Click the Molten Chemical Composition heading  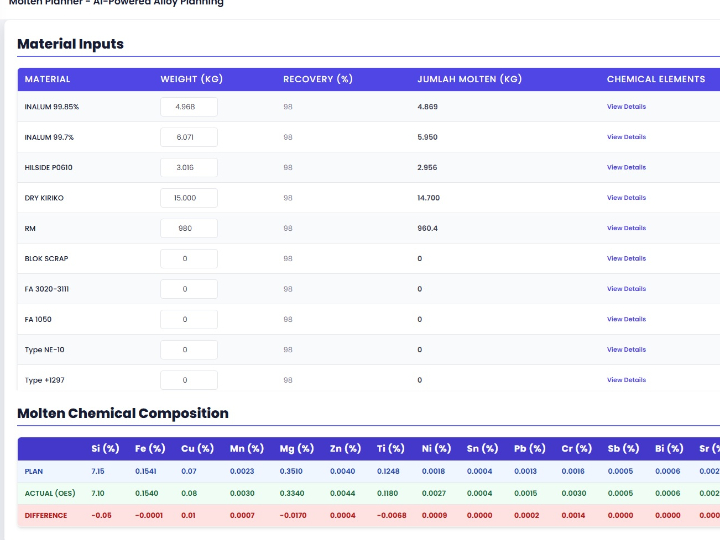[123, 413]
